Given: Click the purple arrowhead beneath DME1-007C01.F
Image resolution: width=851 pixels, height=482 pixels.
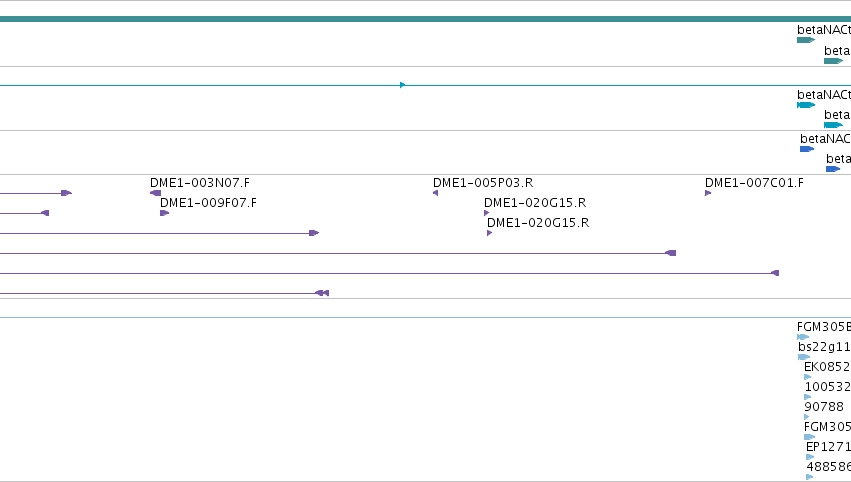Looking at the screenshot, I should point(708,193).
